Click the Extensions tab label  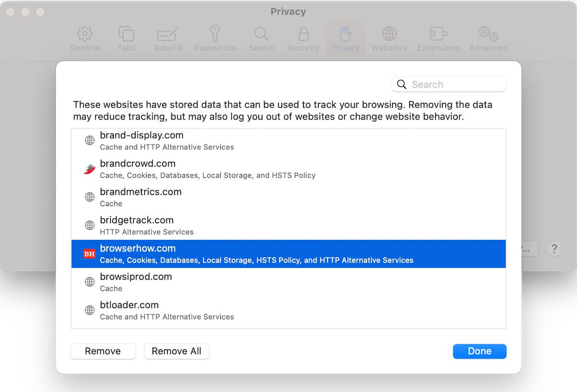click(438, 48)
